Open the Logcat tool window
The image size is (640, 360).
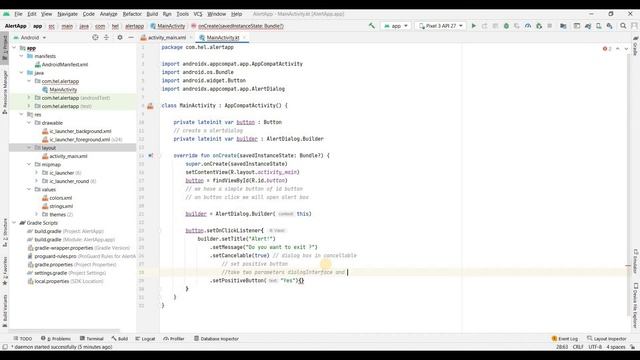[x=145, y=339]
